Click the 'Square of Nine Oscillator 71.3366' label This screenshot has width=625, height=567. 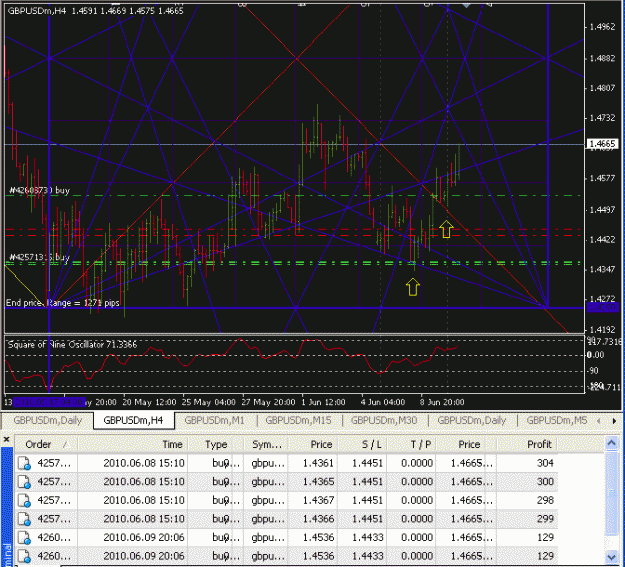pyautogui.click(x=72, y=345)
